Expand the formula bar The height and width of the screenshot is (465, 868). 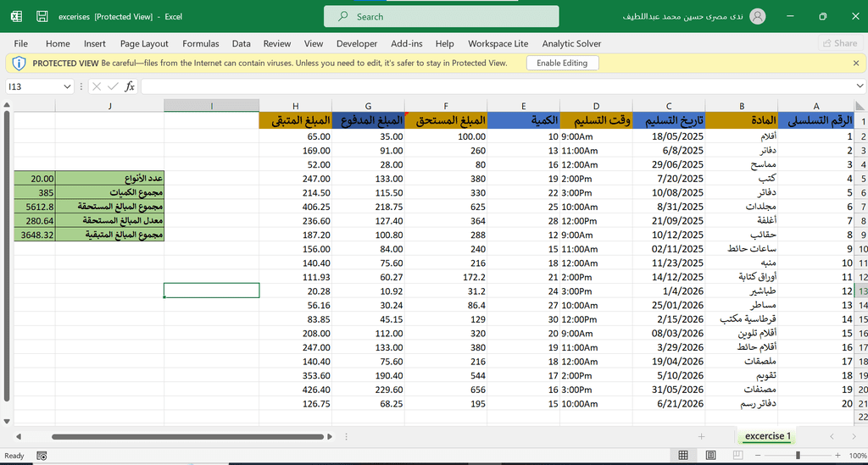860,86
